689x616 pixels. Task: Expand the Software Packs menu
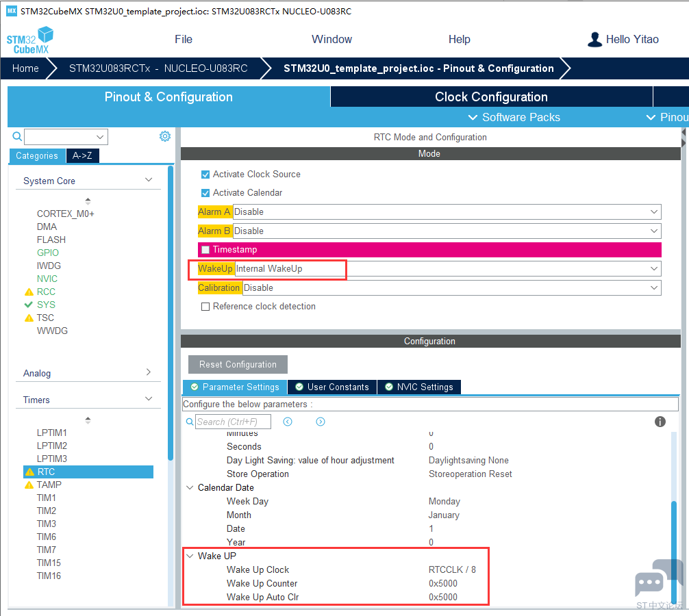[514, 117]
